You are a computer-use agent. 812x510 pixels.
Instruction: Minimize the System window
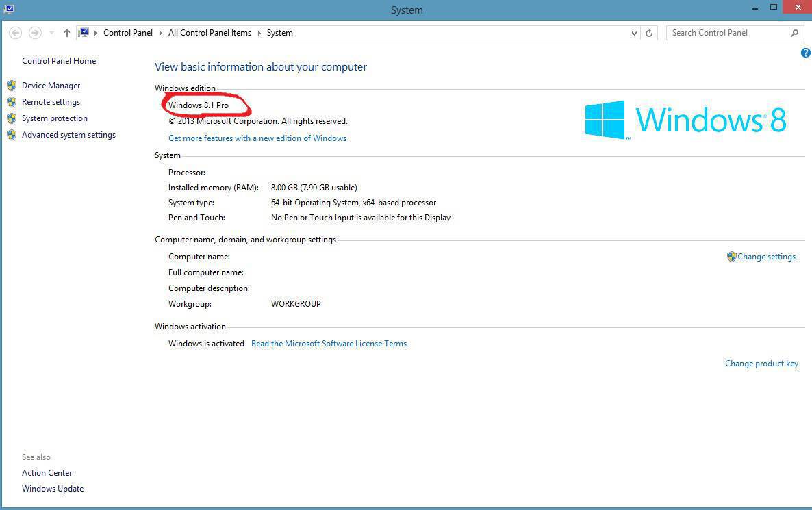pos(756,8)
